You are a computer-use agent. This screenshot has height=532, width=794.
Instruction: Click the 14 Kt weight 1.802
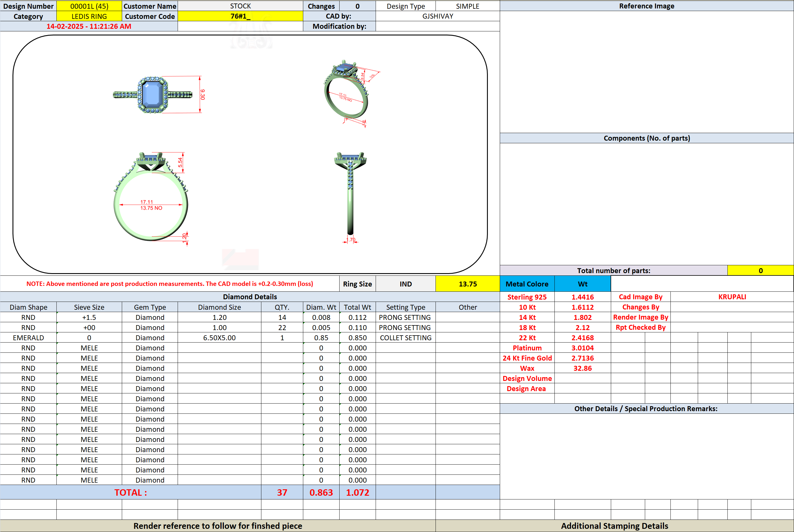pyautogui.click(x=583, y=317)
